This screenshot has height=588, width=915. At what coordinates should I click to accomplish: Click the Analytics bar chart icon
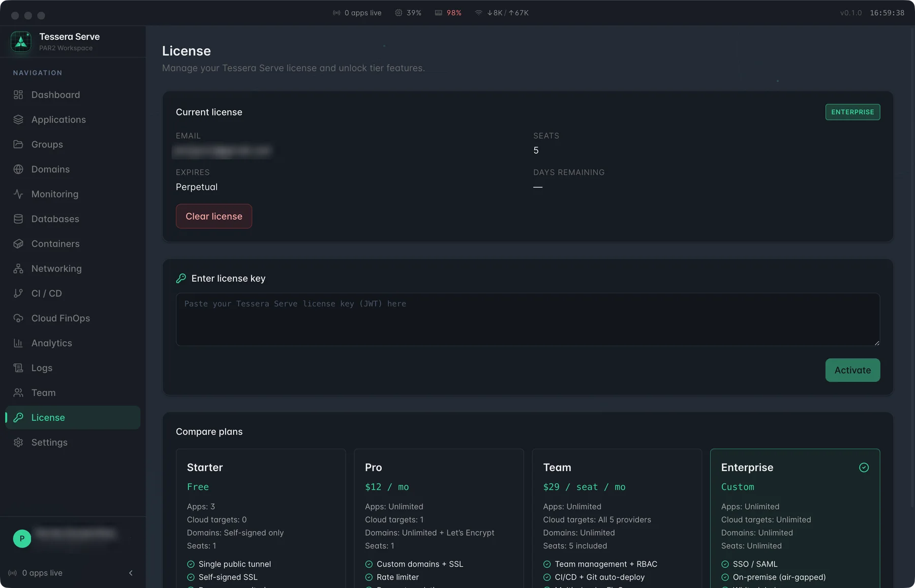tap(18, 343)
